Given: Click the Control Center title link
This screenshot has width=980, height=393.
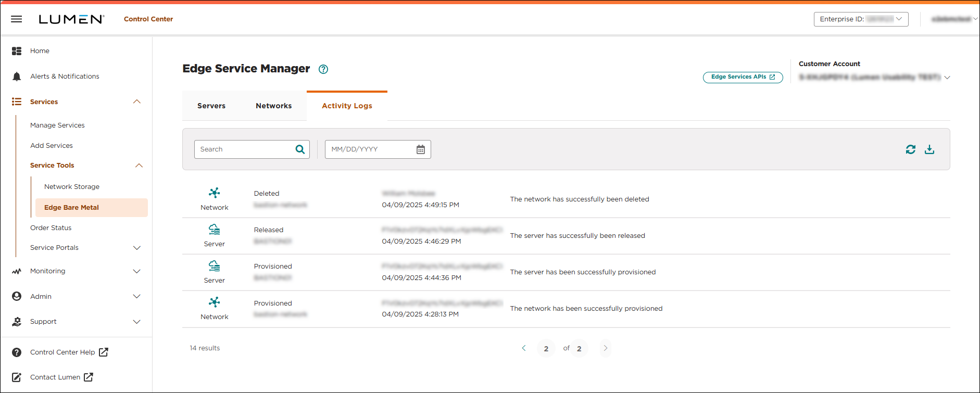Looking at the screenshot, I should 148,19.
